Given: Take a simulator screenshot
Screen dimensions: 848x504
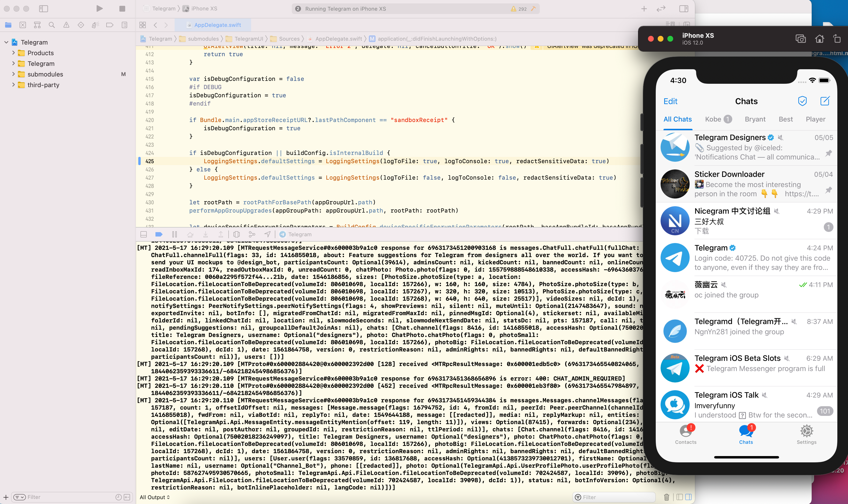Looking at the screenshot, I should click(x=801, y=39).
